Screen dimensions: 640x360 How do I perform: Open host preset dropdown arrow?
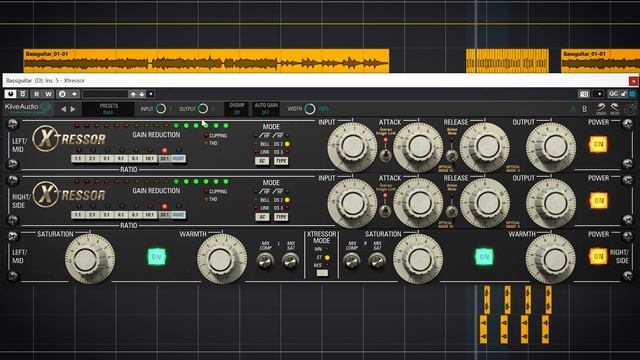point(151,94)
